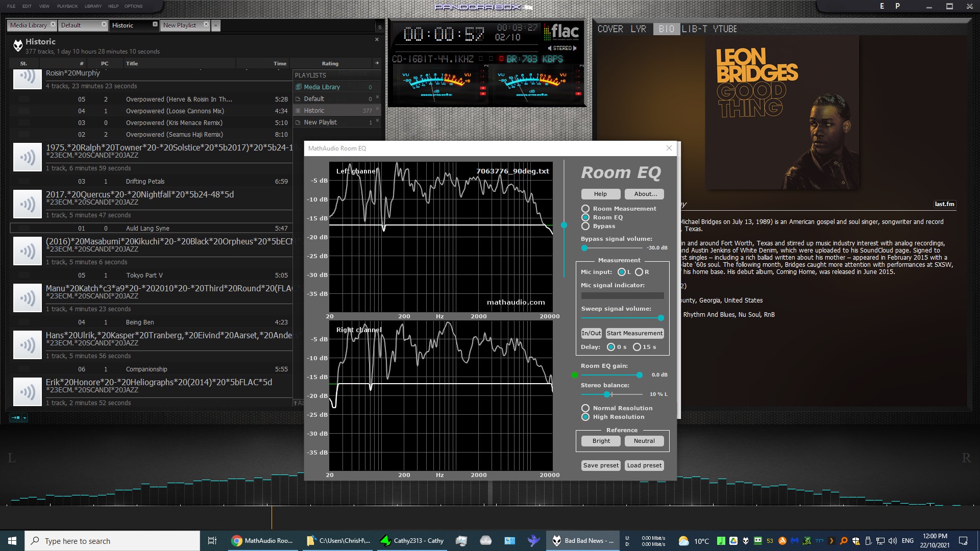
Task: Select Room Measurement mode
Action: tap(585, 209)
